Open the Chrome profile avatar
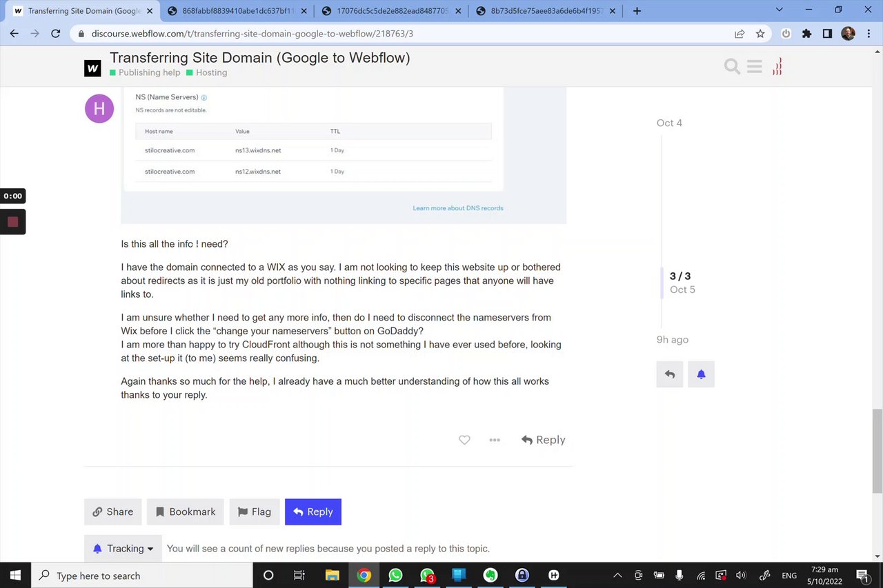Viewport: 883px width, 588px height. click(x=848, y=33)
